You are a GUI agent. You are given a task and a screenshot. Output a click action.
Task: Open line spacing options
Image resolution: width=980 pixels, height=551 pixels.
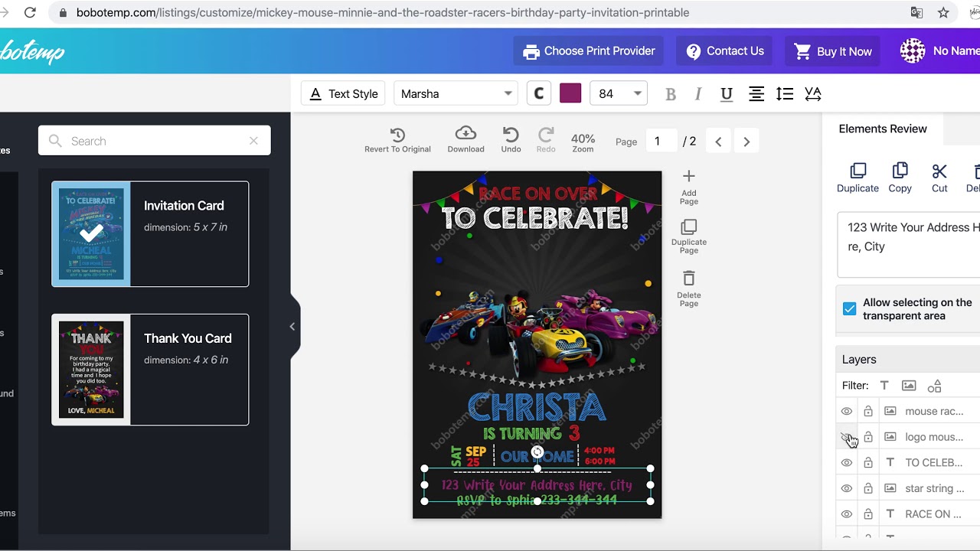(784, 94)
